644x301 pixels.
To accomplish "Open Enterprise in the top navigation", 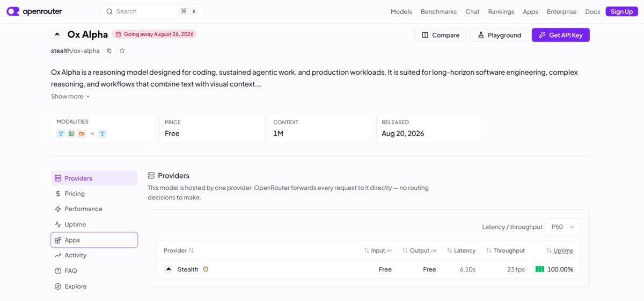I will 561,11.
